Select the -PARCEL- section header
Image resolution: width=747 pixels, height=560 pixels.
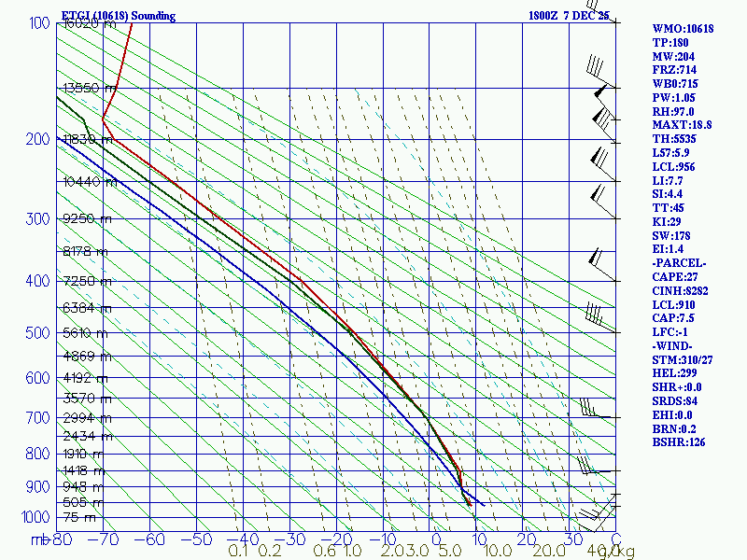click(679, 263)
